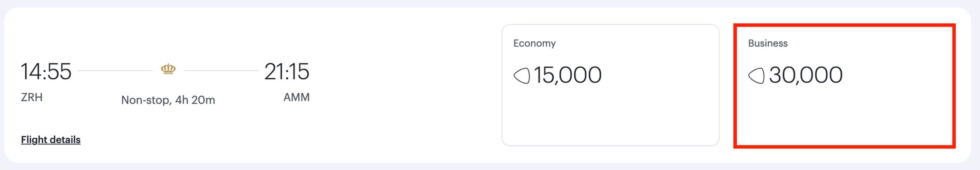Click empty space inside the Economy card
This screenshot has height=170, width=980.
click(x=610, y=118)
